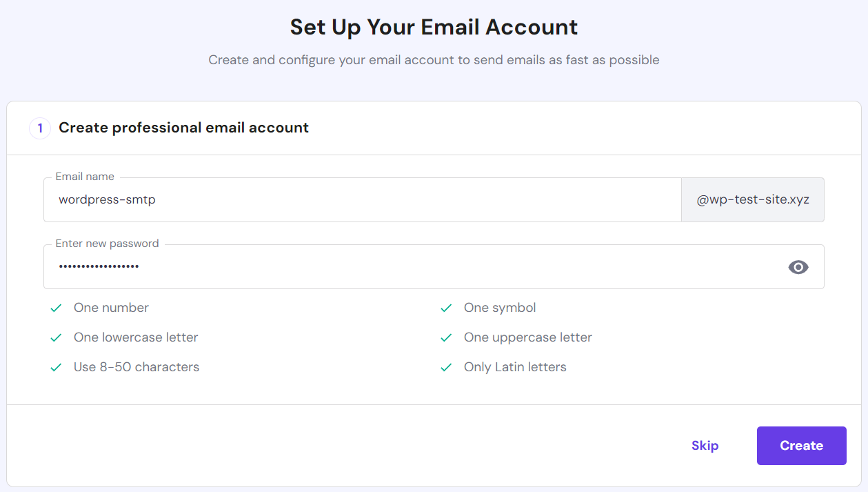Click the checkmark beside One lowercase letter

pyautogui.click(x=56, y=337)
